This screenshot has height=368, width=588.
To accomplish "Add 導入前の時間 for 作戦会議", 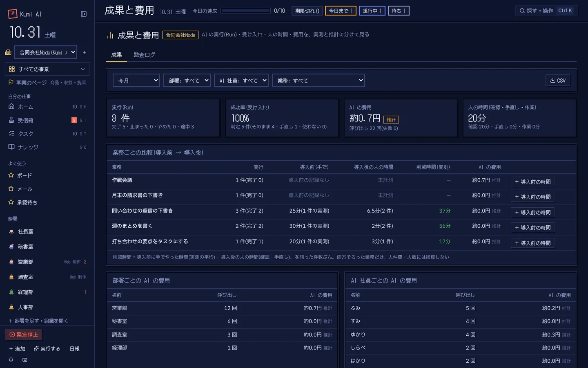I will click(x=532, y=182).
